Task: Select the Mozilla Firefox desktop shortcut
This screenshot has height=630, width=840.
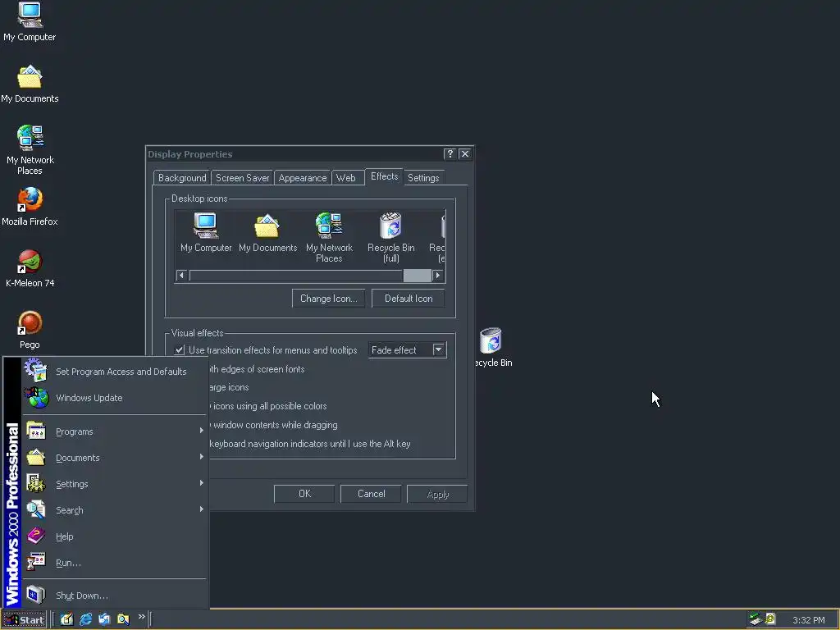Action: 30,207
